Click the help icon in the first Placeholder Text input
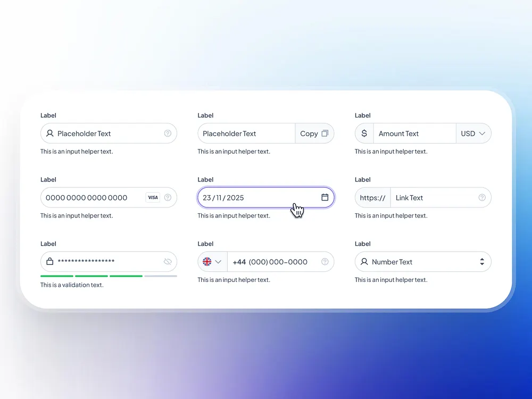 [x=168, y=134]
